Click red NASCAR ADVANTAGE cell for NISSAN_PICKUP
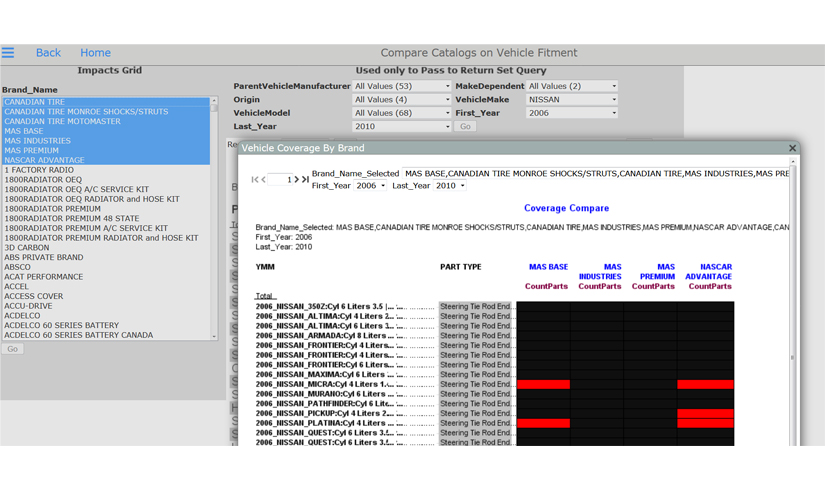The width and height of the screenshot is (825, 491). [x=706, y=414]
